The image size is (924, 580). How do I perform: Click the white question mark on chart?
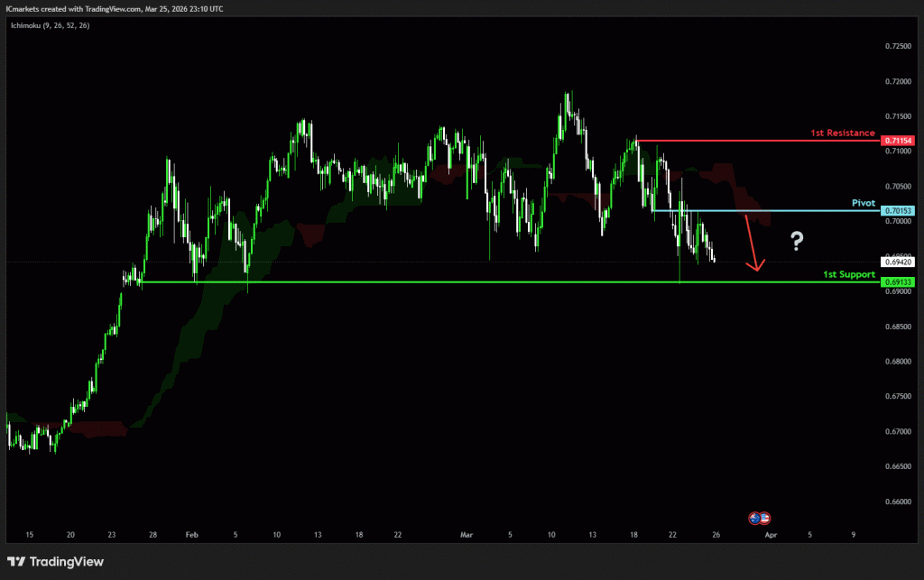(x=797, y=241)
